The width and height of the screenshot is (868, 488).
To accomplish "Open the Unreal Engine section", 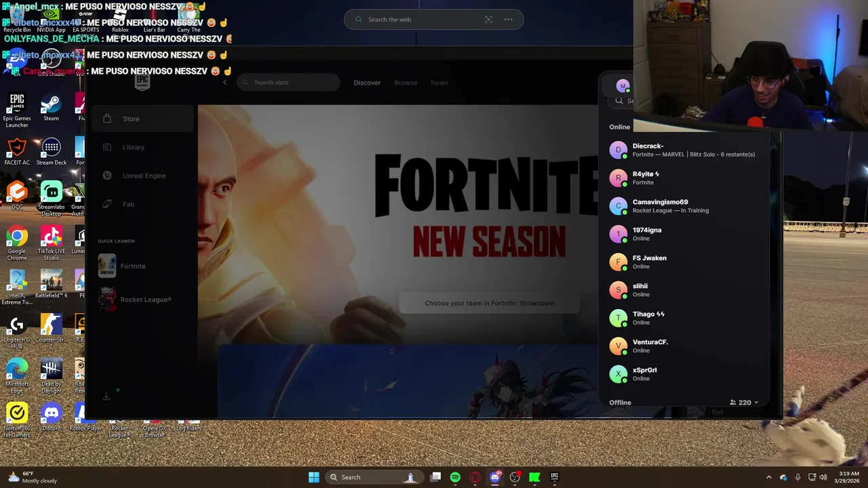I will click(142, 176).
